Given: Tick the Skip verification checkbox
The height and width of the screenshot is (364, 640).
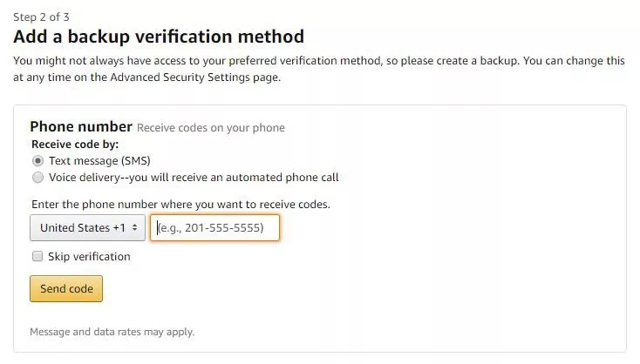Looking at the screenshot, I should [37, 257].
